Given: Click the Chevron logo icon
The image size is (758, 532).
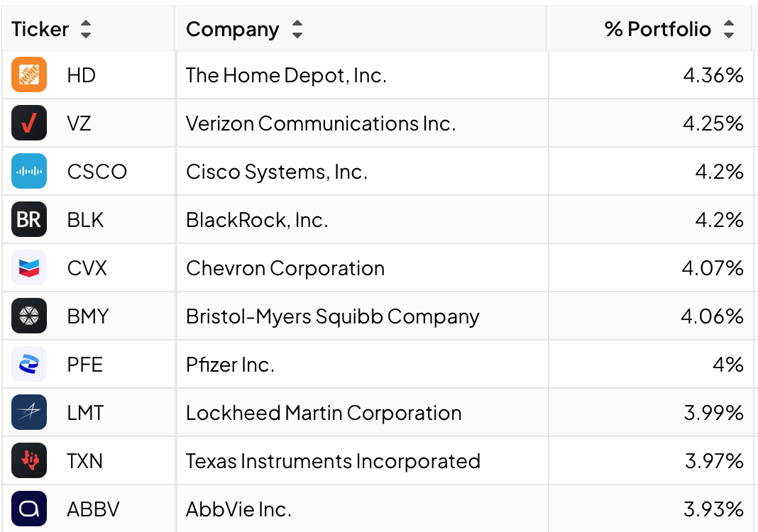Looking at the screenshot, I should pos(29,267).
